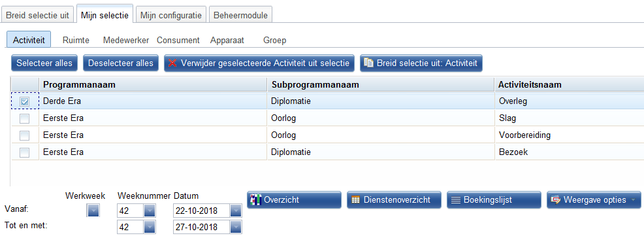644x240 pixels.
Task: Click the Boekingslijst list icon
Action: click(x=455, y=200)
